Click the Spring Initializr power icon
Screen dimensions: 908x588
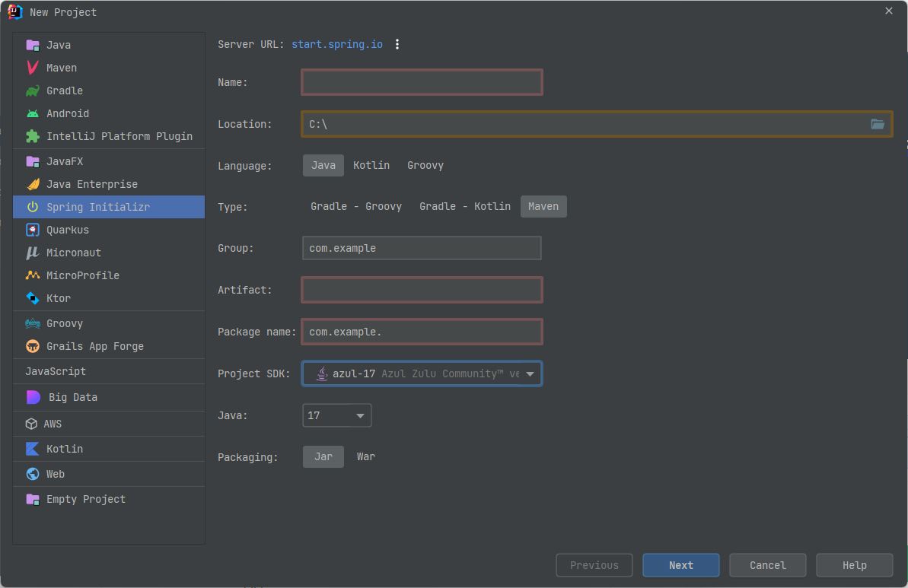coord(33,207)
